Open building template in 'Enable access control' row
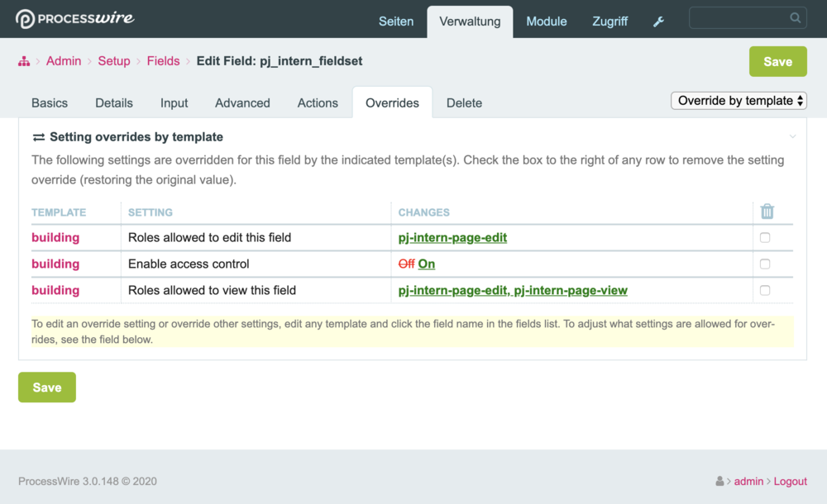Viewport: 827px width, 504px height. click(55, 264)
